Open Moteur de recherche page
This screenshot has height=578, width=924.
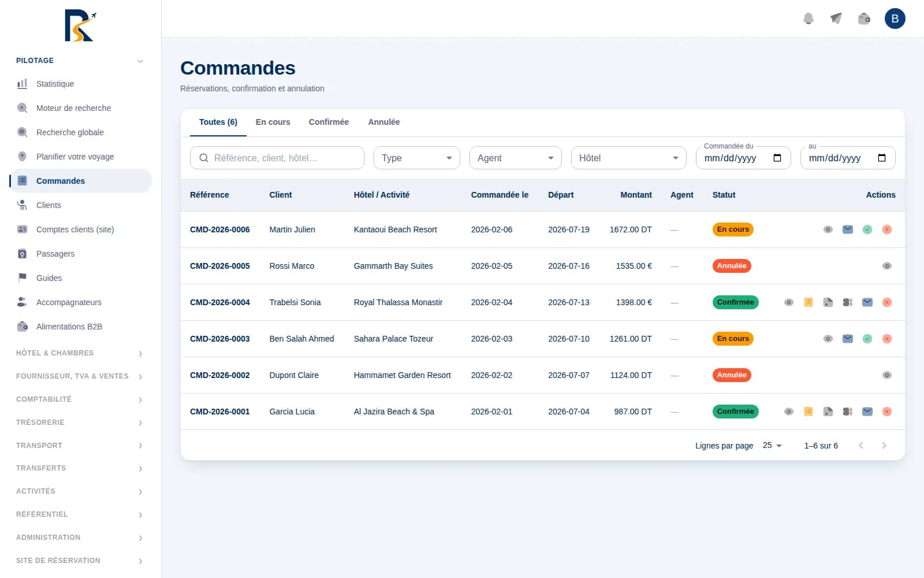click(80, 108)
